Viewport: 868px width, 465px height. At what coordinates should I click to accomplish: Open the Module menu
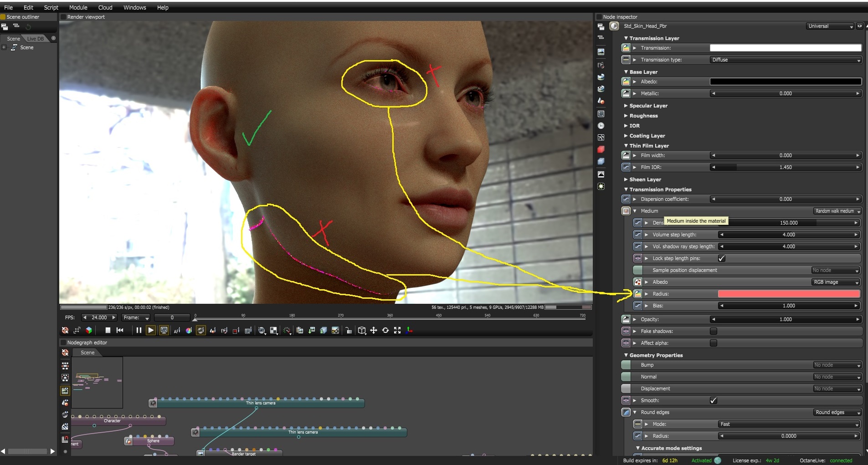[78, 7]
